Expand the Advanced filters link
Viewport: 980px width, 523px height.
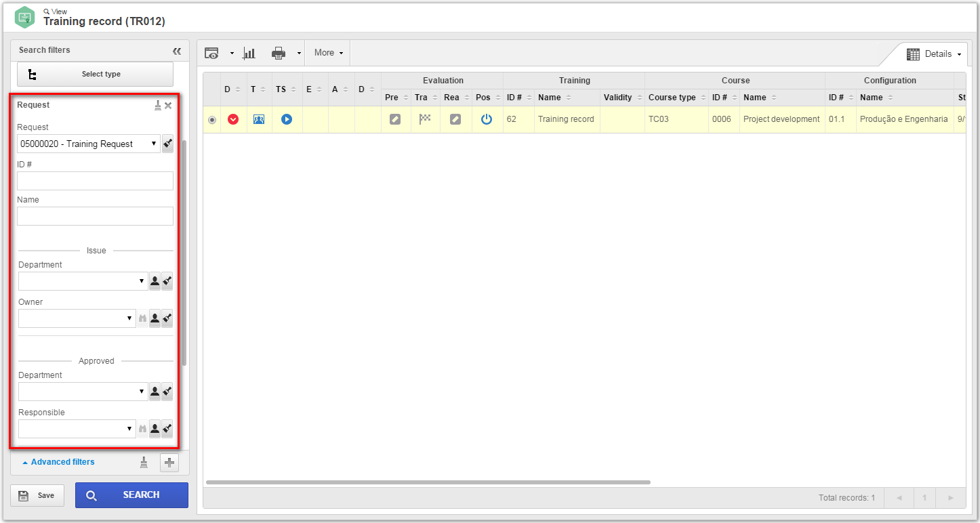(x=58, y=462)
